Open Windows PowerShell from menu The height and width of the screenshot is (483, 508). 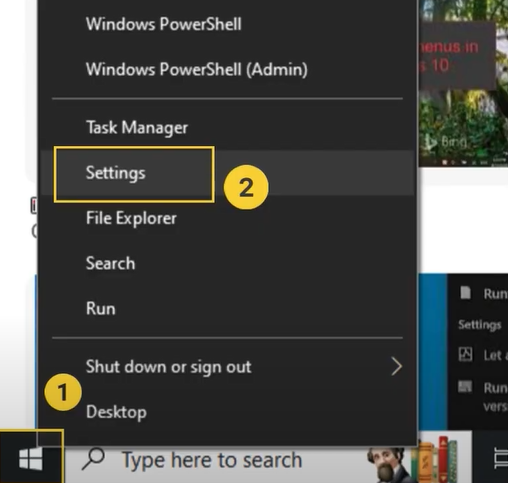point(227,24)
